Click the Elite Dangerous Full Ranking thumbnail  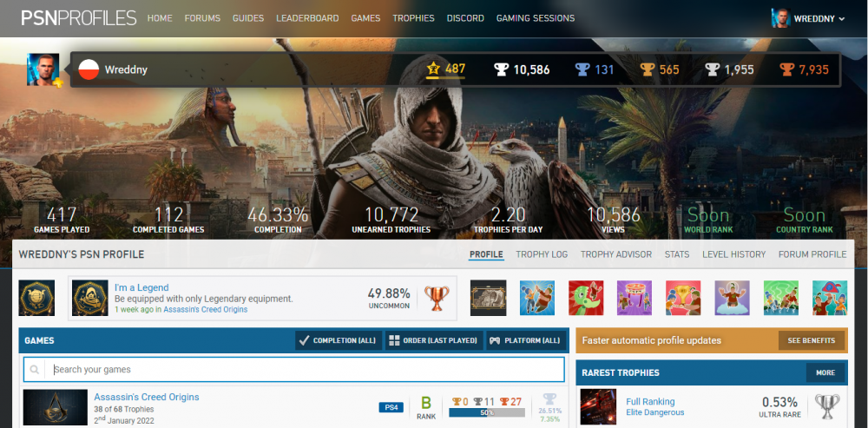point(598,406)
